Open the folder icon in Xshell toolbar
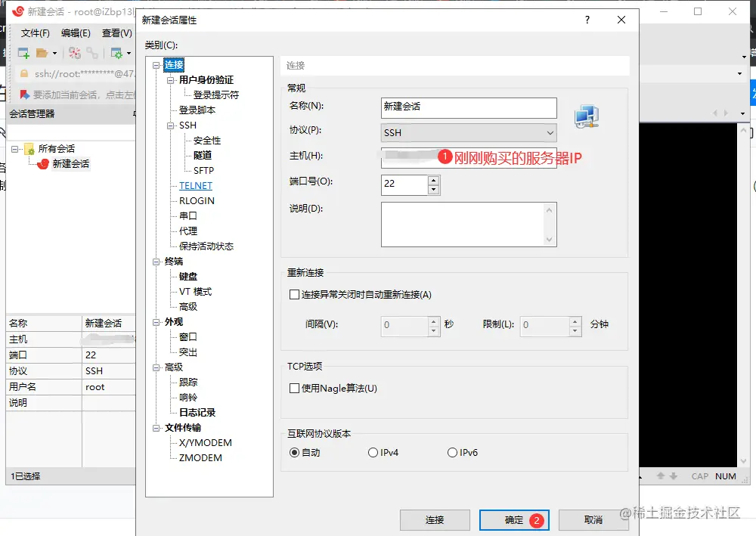This screenshot has width=756, height=536. tap(42, 53)
